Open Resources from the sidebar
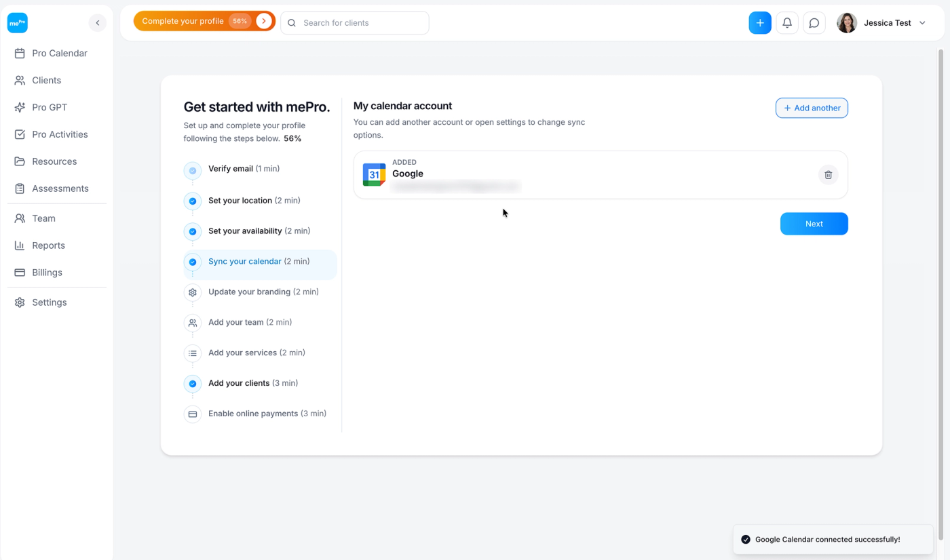 (x=54, y=161)
